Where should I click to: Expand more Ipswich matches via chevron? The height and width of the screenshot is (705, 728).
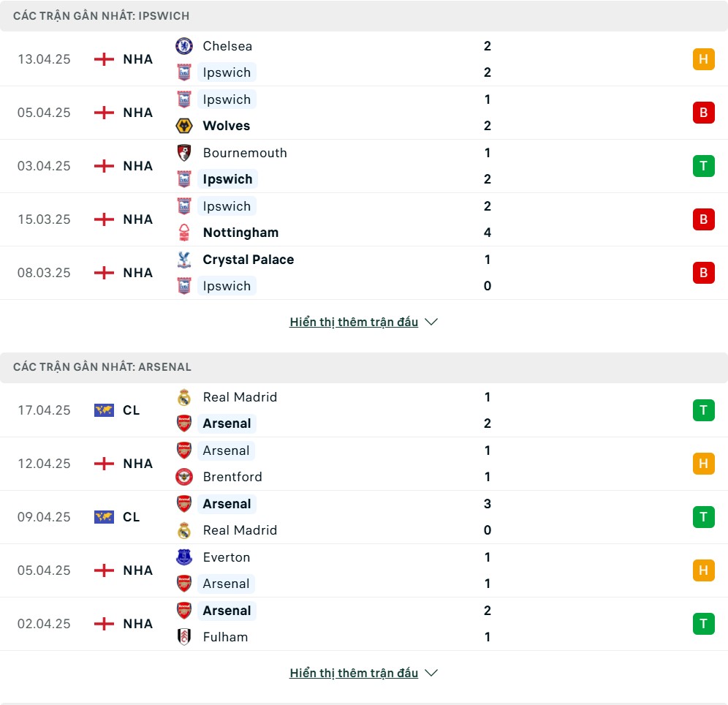click(x=431, y=322)
